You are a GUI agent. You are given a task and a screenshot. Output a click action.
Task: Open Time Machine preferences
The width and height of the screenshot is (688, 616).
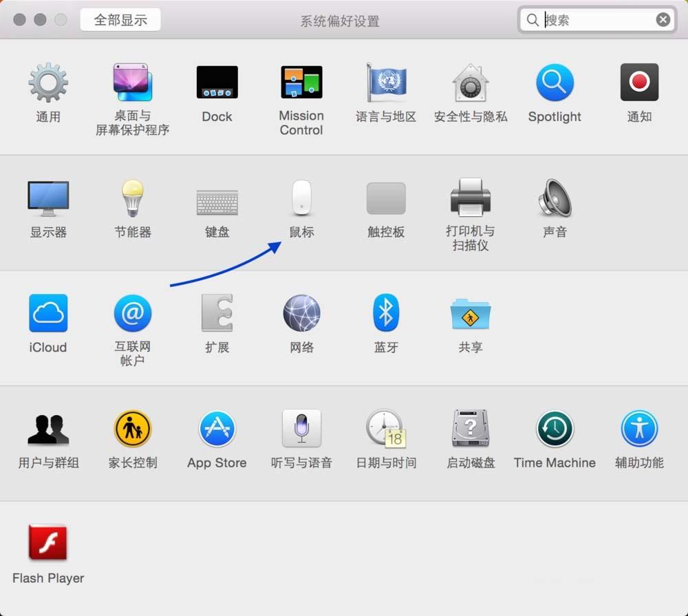click(x=555, y=428)
